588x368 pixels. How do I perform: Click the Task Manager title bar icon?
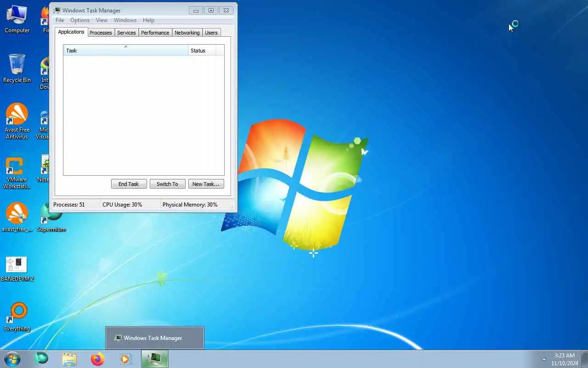[57, 10]
